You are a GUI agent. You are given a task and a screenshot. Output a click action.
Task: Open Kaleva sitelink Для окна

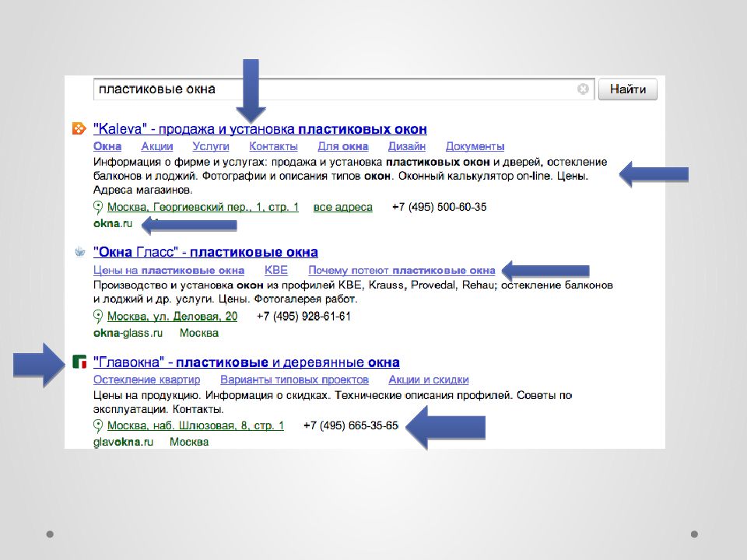click(343, 146)
